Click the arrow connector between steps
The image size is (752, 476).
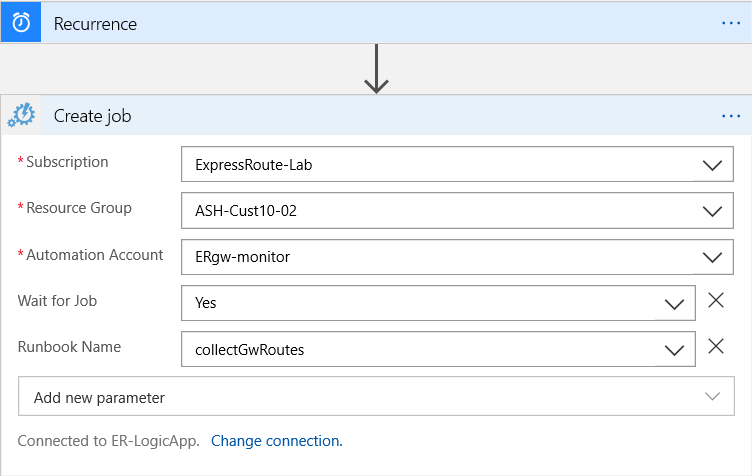376,69
